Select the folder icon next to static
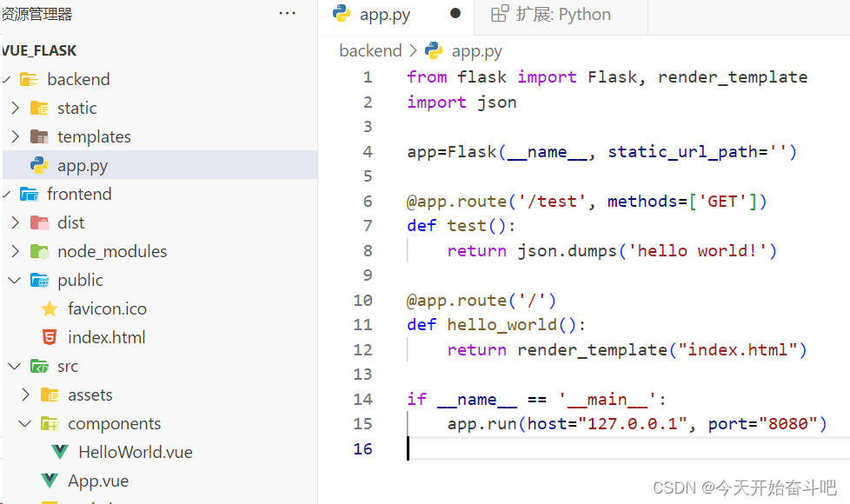This screenshot has height=504, width=850. tap(40, 108)
